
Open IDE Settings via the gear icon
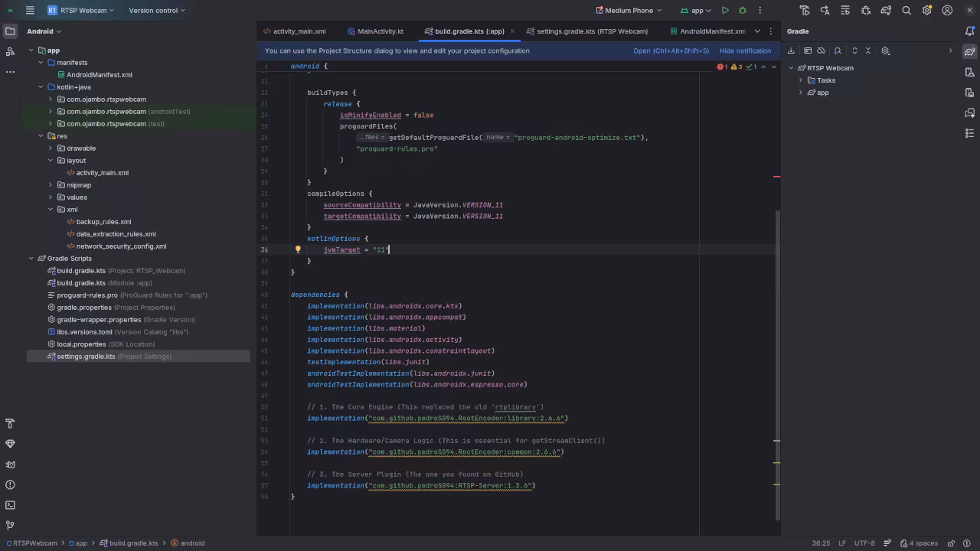(927, 10)
